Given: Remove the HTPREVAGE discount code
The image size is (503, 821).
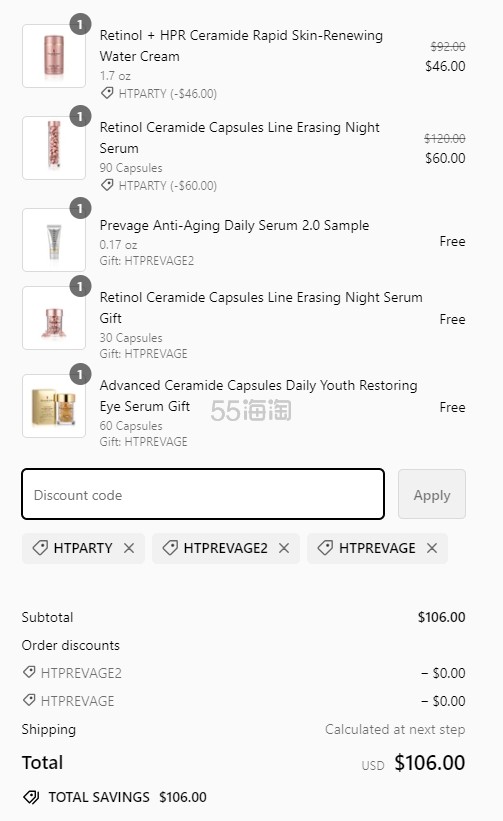Looking at the screenshot, I should pyautogui.click(x=432, y=548).
